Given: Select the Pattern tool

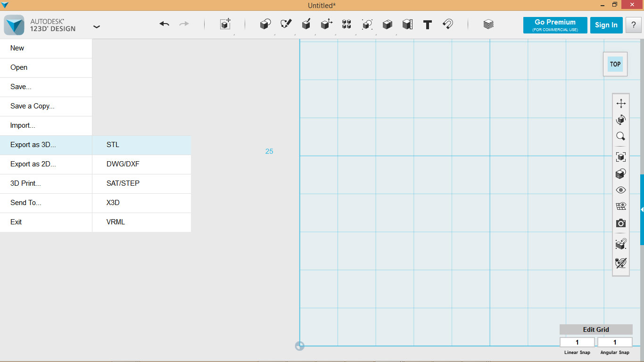Looking at the screenshot, I should (x=347, y=25).
